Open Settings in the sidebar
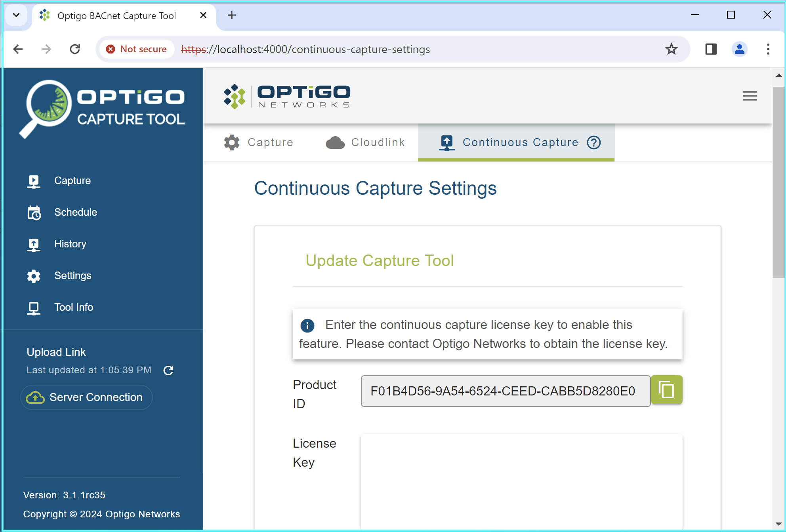The height and width of the screenshot is (532, 786). point(72,275)
